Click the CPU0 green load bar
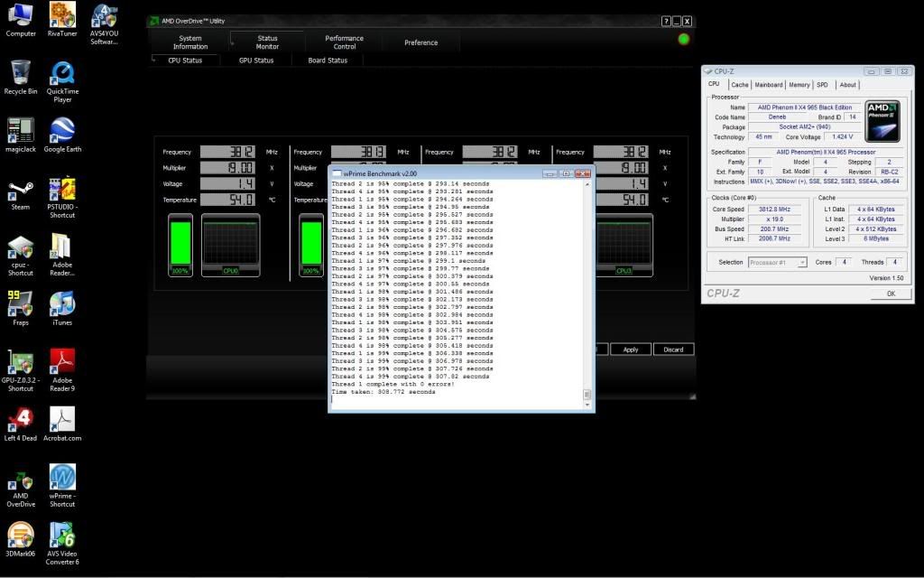Viewport: 924px width, 578px height. [x=180, y=242]
